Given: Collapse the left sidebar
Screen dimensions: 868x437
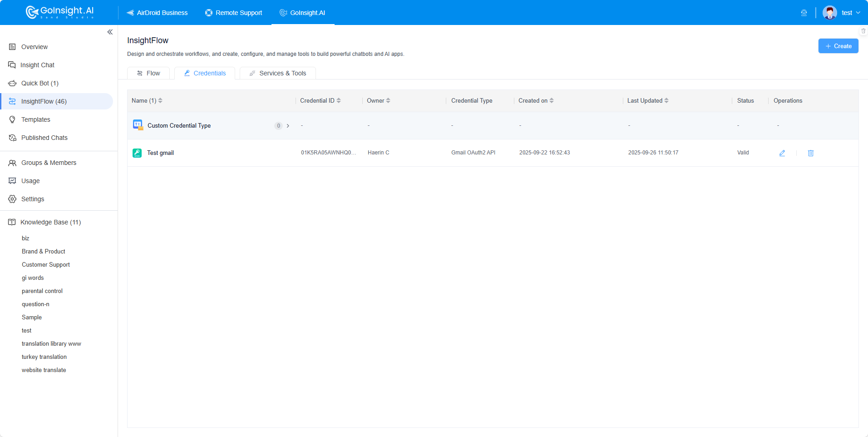Looking at the screenshot, I should (110, 32).
